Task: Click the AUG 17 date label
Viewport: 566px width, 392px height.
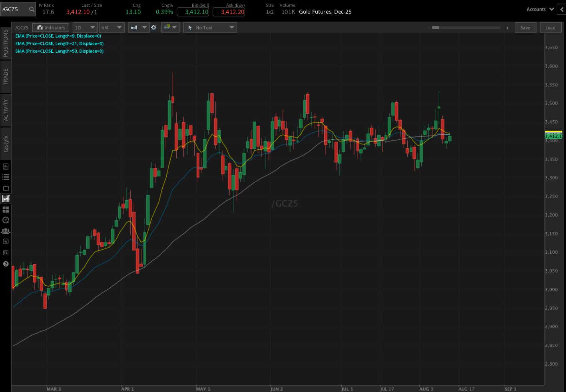Action: point(466,389)
